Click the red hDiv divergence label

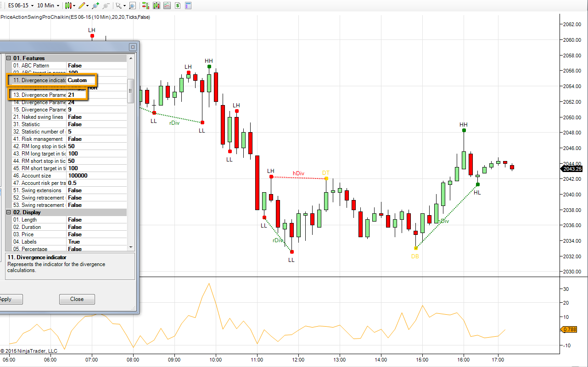click(x=298, y=173)
